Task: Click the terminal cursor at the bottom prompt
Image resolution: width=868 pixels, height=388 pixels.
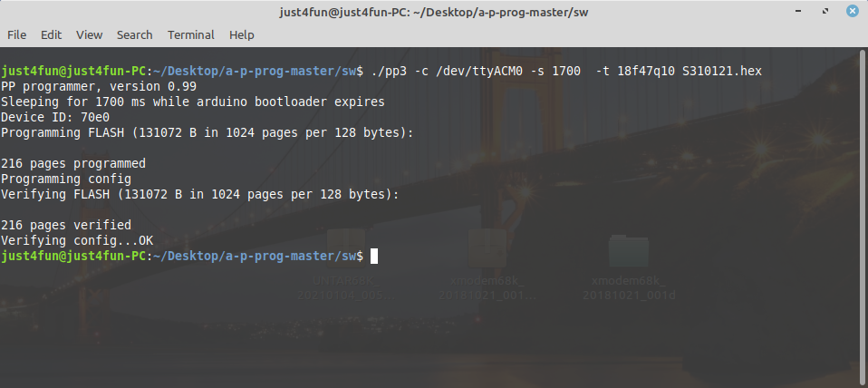Action: pos(374,257)
